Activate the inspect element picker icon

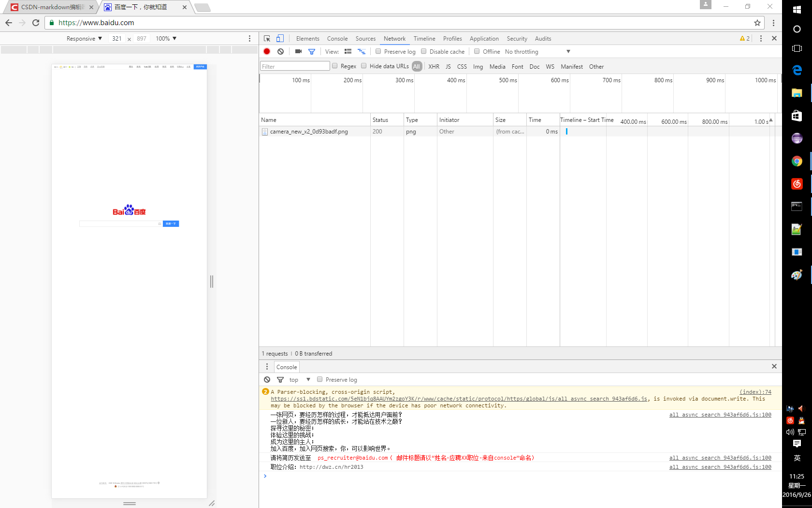[x=267, y=39]
